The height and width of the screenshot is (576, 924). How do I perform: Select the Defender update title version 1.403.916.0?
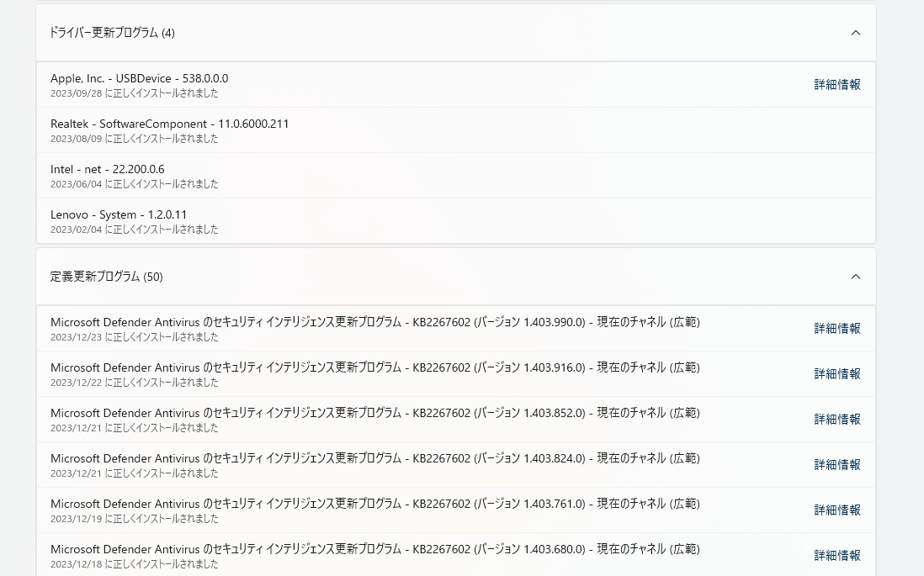[375, 367]
